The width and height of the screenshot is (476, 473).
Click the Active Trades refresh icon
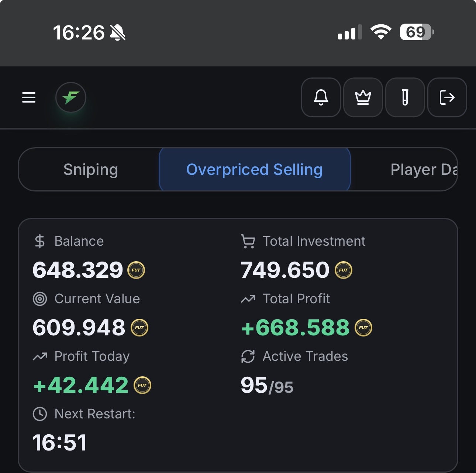[x=248, y=356]
